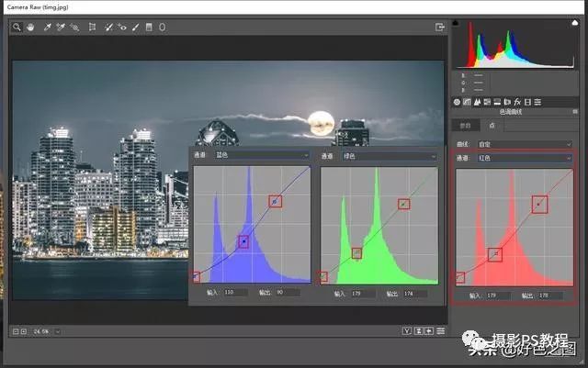Toggle the Y before/after preview button
The height and width of the screenshot is (368, 588).
coord(405,330)
